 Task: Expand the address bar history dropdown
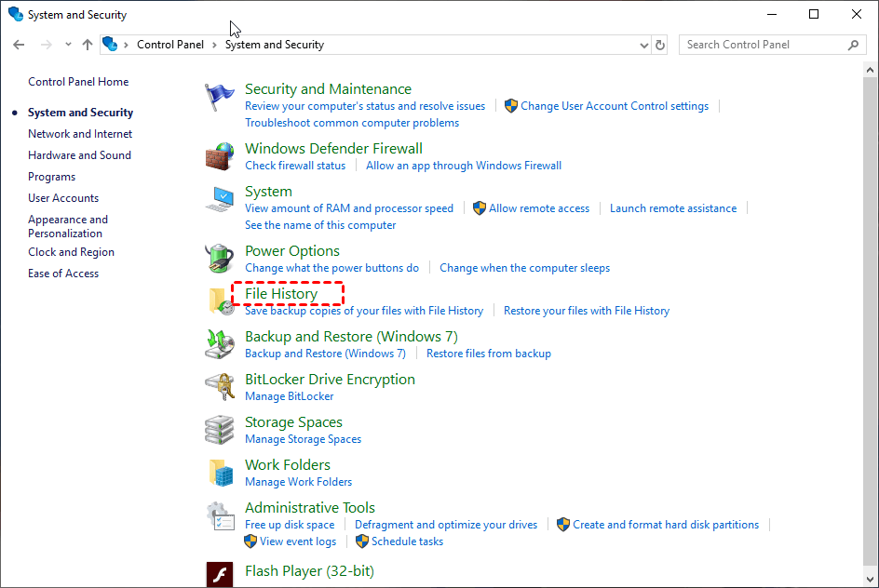click(x=644, y=46)
